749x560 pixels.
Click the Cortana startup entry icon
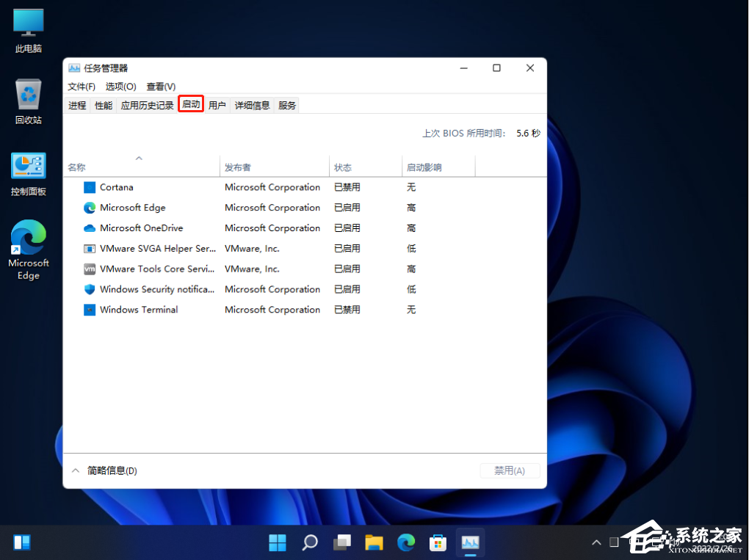click(89, 187)
